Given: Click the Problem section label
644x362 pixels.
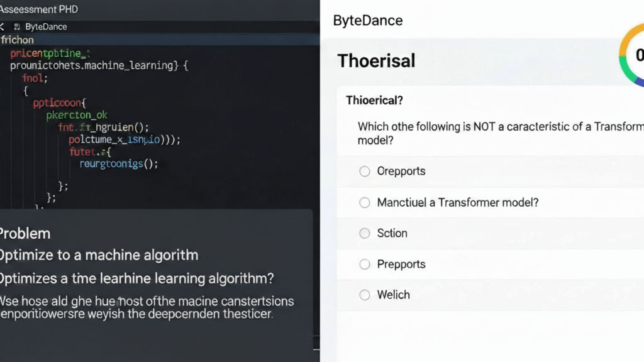Looking at the screenshot, I should point(25,233).
